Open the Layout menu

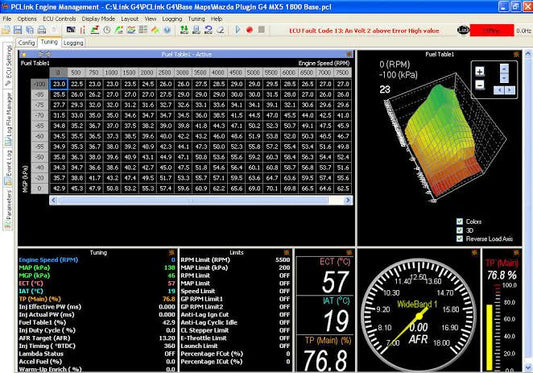130,19
